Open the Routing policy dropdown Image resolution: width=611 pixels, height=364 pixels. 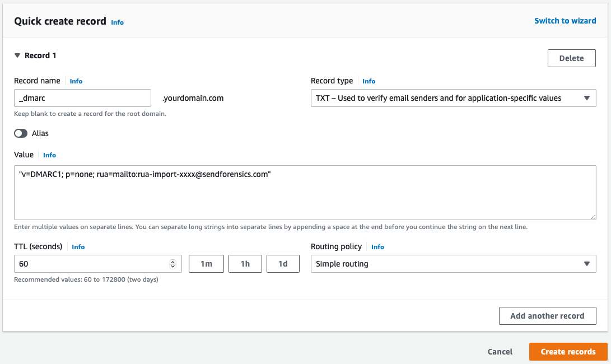(453, 264)
